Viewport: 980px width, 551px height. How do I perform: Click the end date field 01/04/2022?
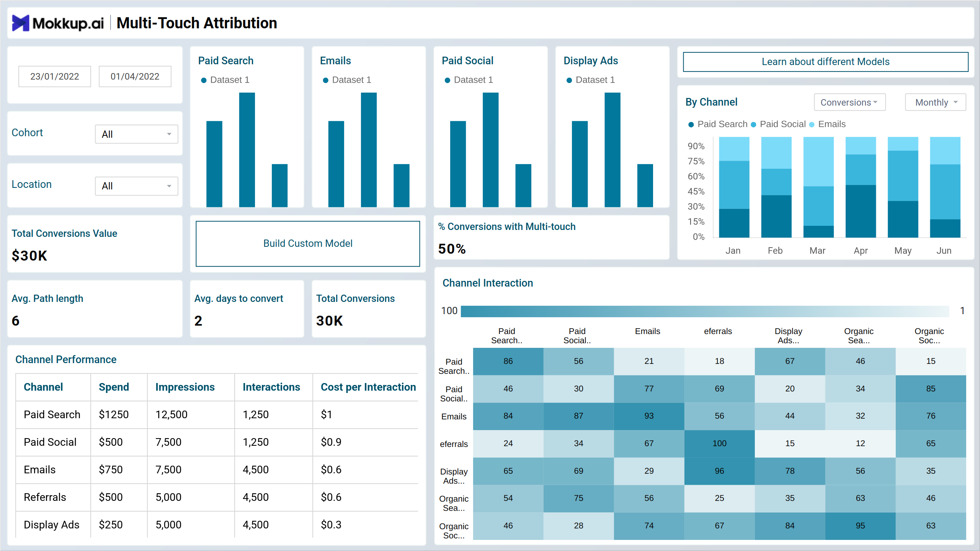[135, 77]
